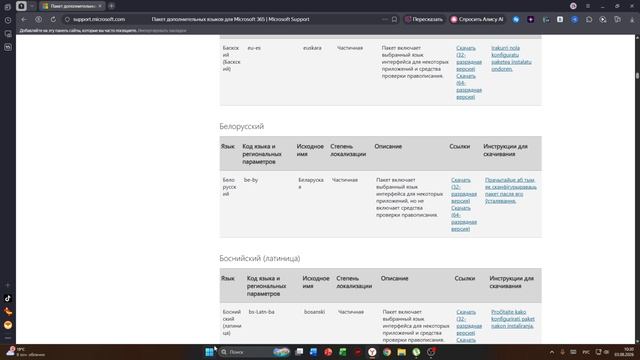Open Bosnian 'Pročitajte kako' instructions link
Viewport: 640px width, 360px height.
point(513,319)
